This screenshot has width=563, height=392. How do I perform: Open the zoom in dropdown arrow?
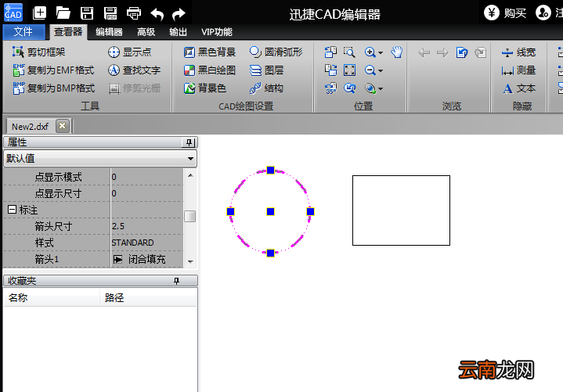[x=381, y=52]
